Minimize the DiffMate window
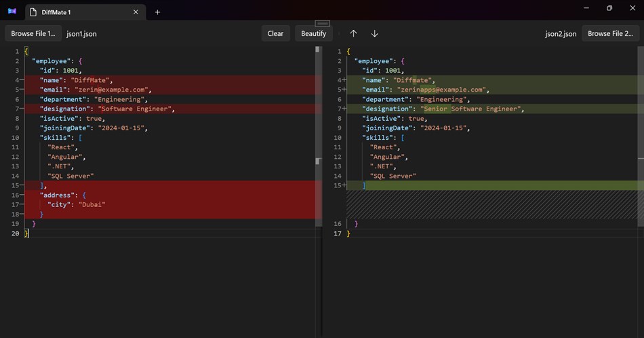Viewport: 644px width, 338px height. (586, 8)
